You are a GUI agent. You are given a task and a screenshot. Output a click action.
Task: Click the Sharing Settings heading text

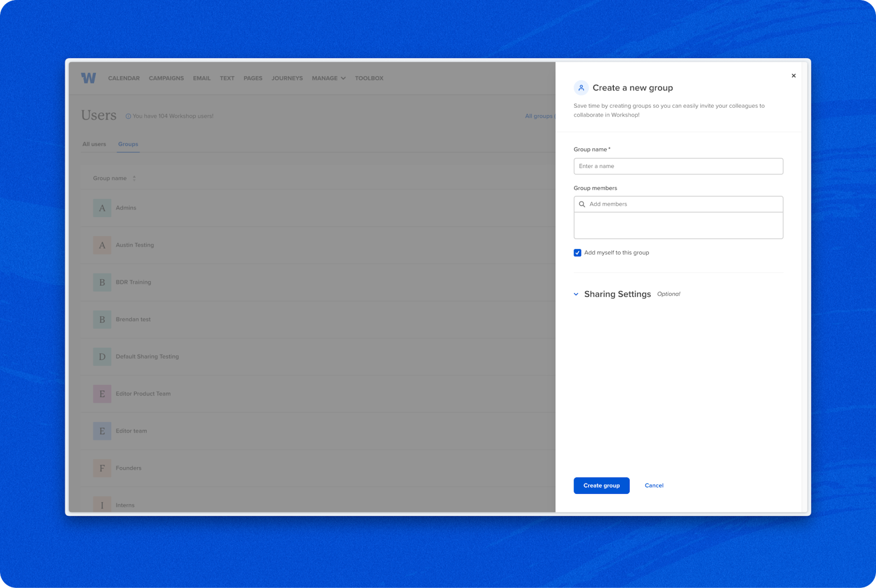click(617, 295)
